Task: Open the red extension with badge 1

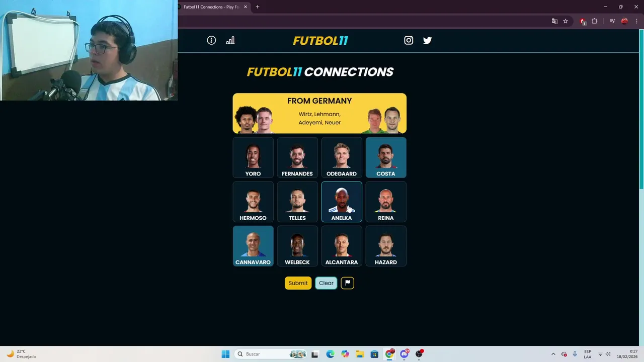Action: (x=583, y=21)
